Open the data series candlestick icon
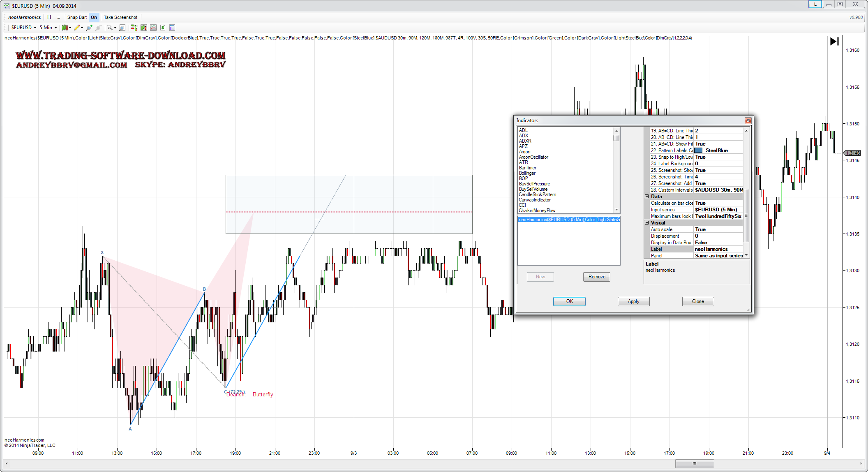The image size is (868, 472). pyautogui.click(x=143, y=28)
